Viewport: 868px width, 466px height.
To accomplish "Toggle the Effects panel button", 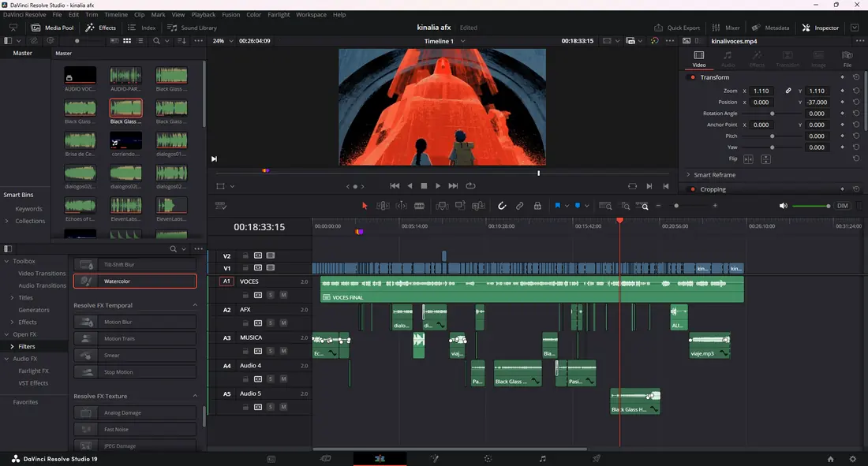I will pos(101,28).
